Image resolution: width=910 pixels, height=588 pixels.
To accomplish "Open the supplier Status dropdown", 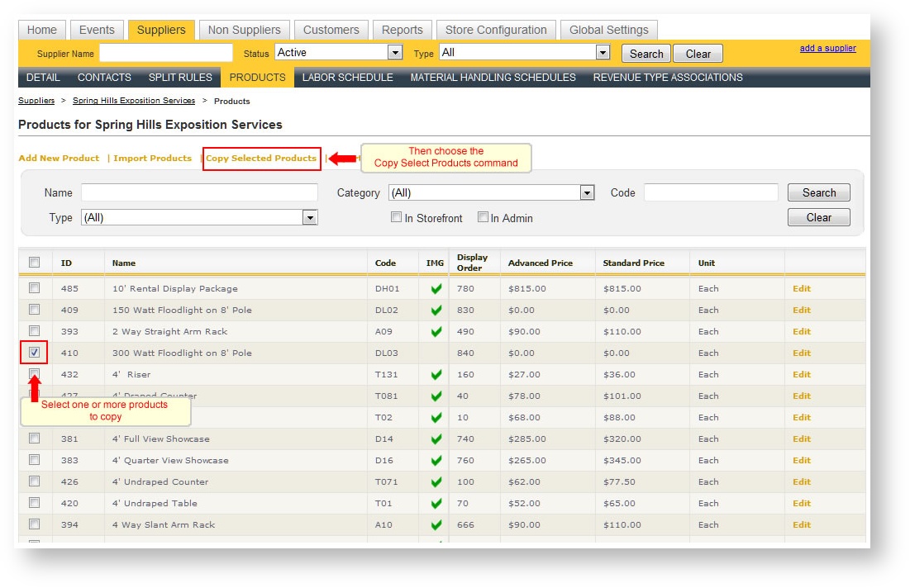I will point(338,53).
